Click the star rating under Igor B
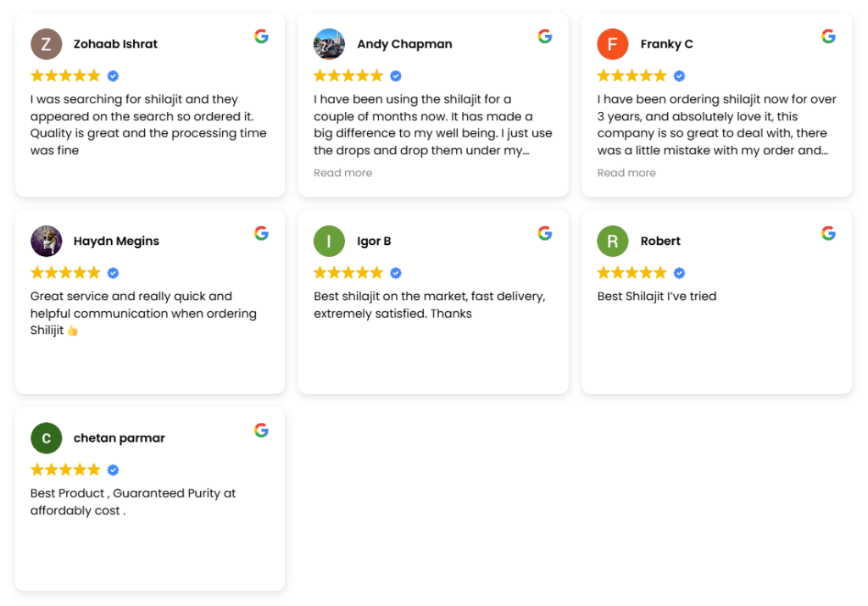868x606 pixels. point(348,272)
